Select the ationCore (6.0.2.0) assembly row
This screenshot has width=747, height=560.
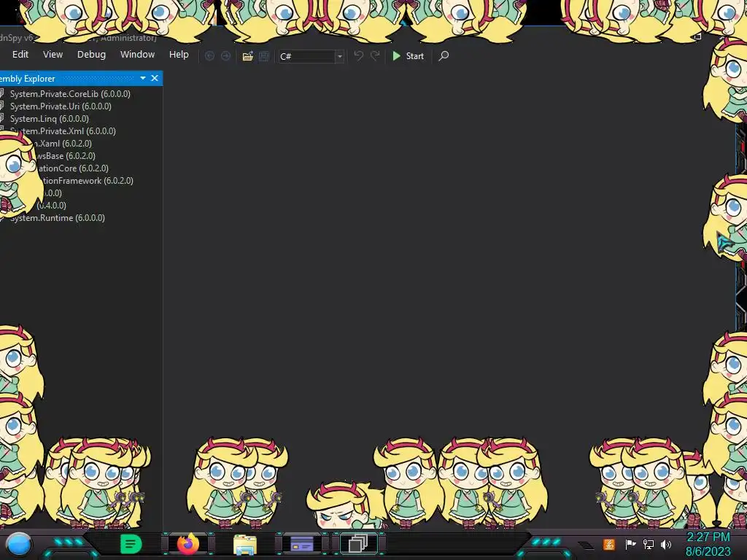click(73, 168)
